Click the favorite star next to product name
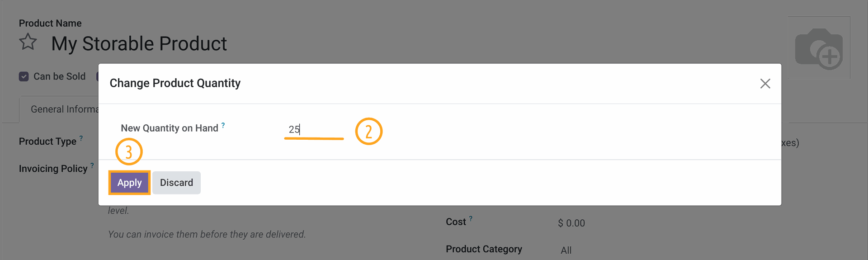This screenshot has height=260, width=868. pyautogui.click(x=28, y=42)
